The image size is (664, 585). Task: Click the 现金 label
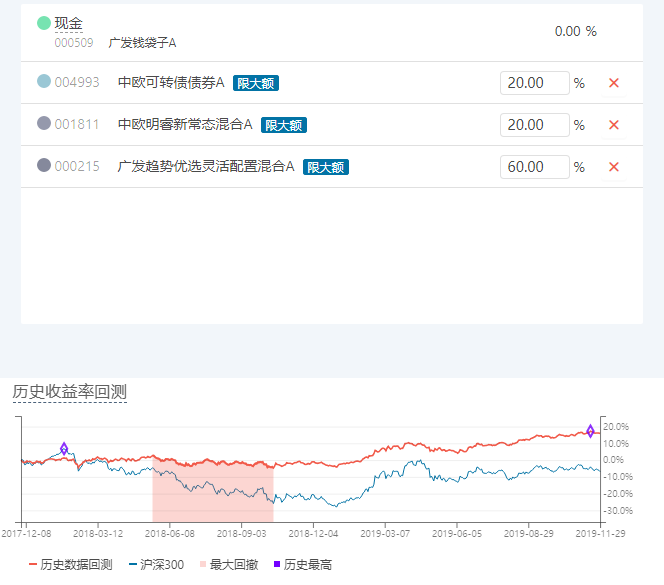(x=69, y=23)
